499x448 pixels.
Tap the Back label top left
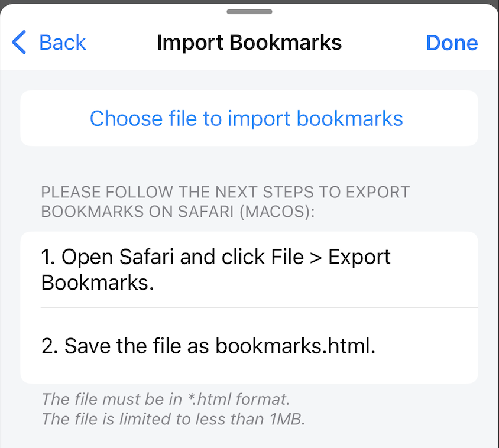coord(62,42)
